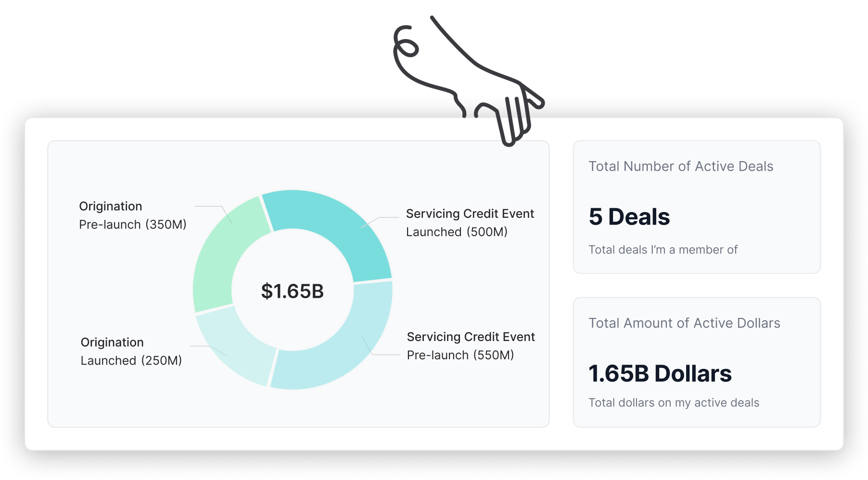Viewport: 868px width, 480px height.
Task: Click the "Total Amount of Active Dollars" title
Action: click(x=684, y=323)
